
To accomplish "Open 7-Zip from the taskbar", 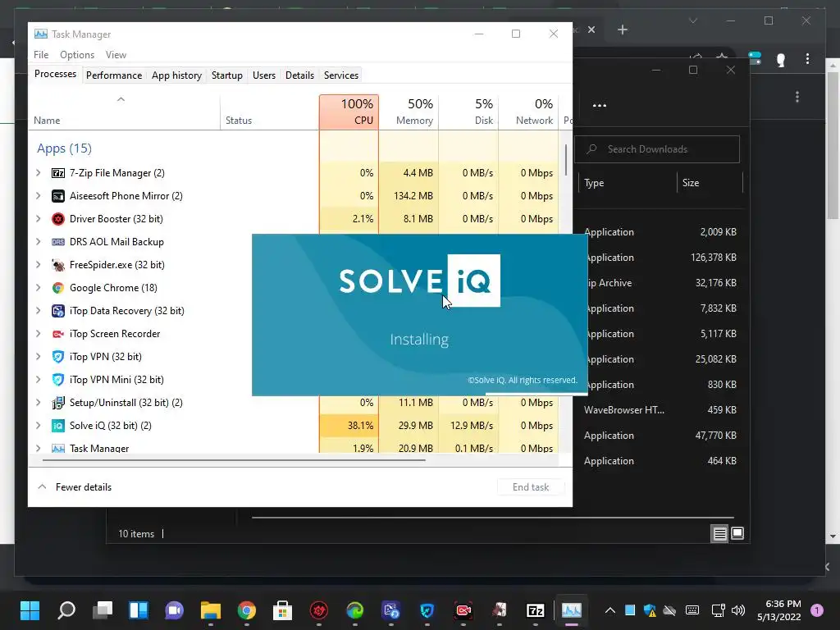I will (535, 610).
